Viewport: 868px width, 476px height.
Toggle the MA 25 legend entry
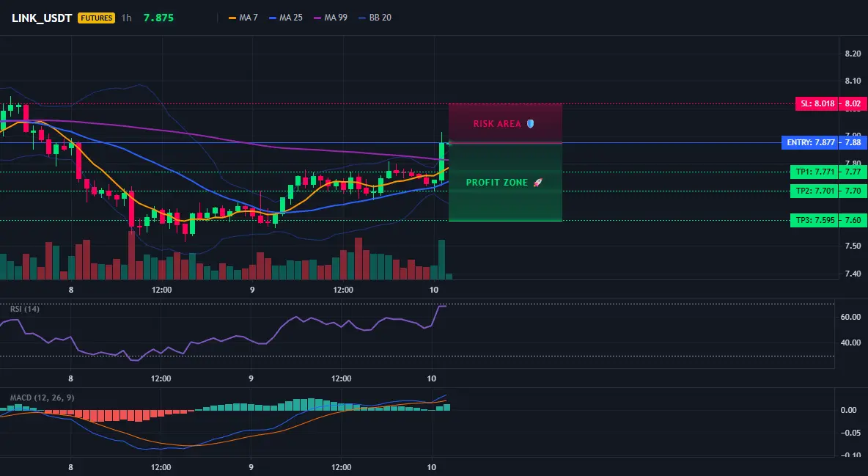pyautogui.click(x=286, y=18)
